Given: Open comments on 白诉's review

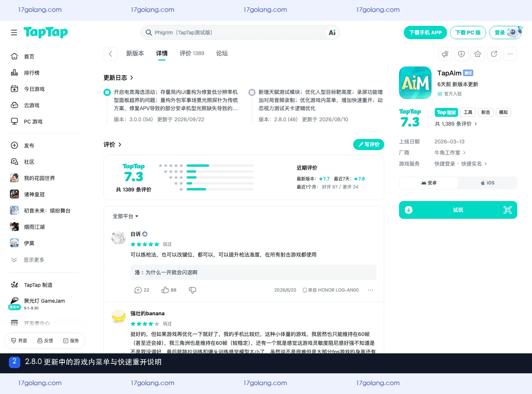Looking at the screenshot, I should 142,290.
